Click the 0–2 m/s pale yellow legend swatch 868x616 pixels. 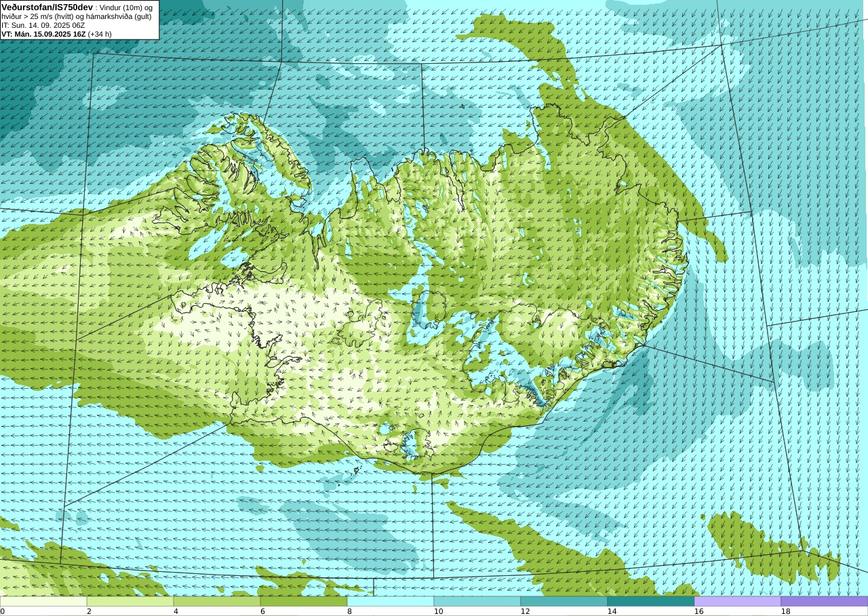(43, 601)
